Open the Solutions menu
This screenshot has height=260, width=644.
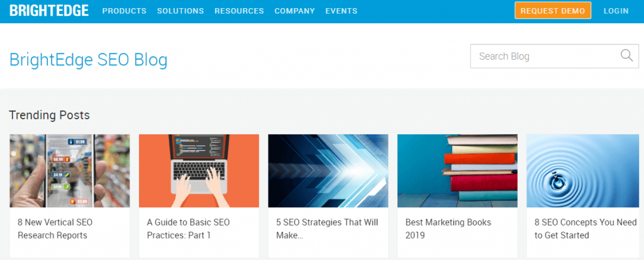pos(180,11)
